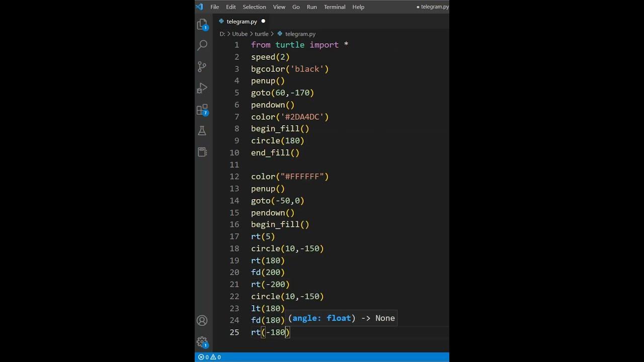
Task: Open the Terminal menu
Action: pyautogui.click(x=335, y=7)
